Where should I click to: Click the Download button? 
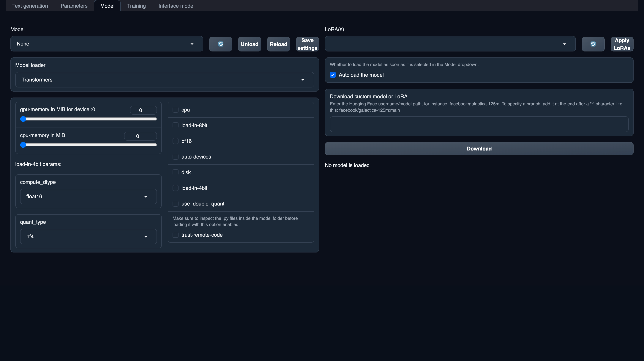479,148
